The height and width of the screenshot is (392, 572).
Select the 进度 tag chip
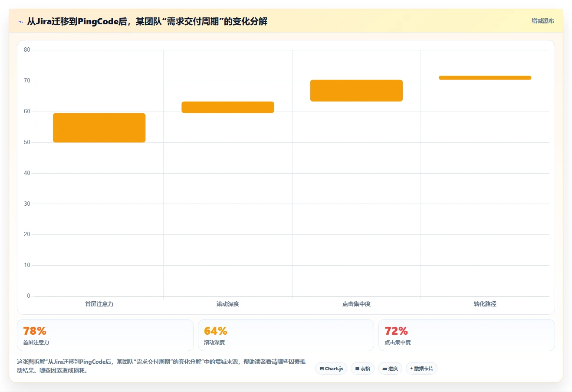[390, 369]
